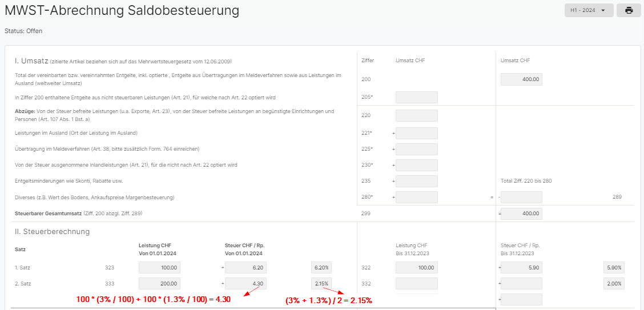644x310 pixels.
Task: Click the Ziffer 205 Umsatz input field
Action: point(416,97)
